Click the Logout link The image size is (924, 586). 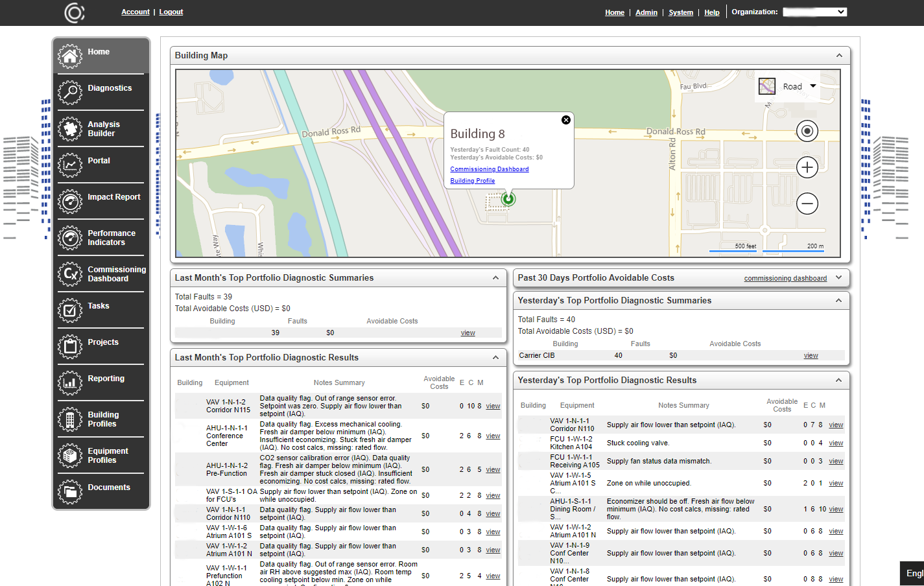click(171, 12)
